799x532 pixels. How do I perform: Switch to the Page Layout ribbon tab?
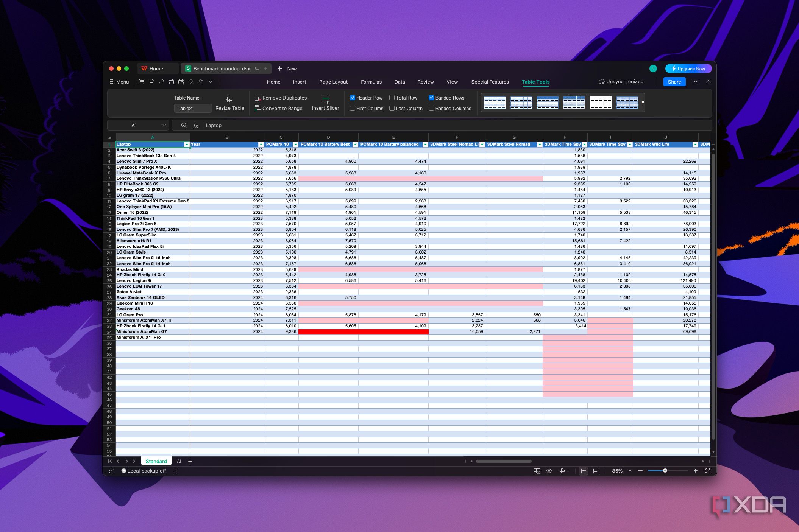pyautogui.click(x=333, y=82)
